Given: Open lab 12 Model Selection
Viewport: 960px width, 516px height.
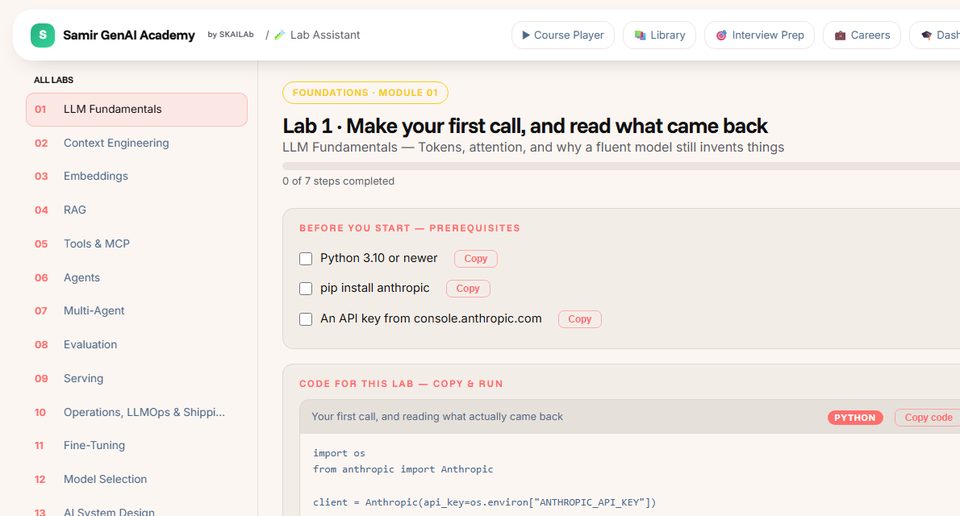Looking at the screenshot, I should coord(137,479).
